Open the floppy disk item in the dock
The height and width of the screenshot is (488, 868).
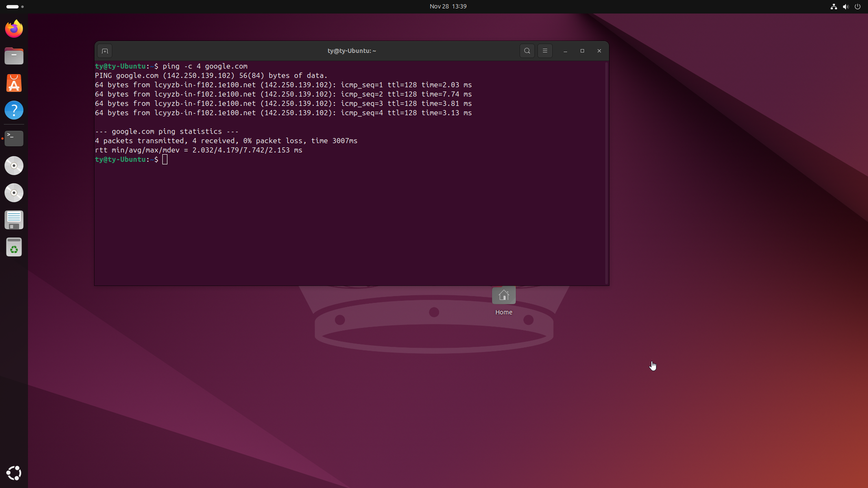coord(14,220)
